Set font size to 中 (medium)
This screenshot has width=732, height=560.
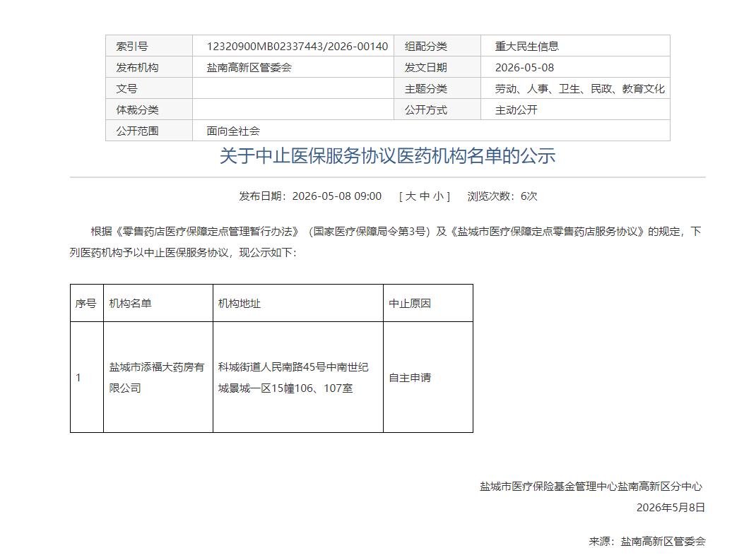coord(425,196)
